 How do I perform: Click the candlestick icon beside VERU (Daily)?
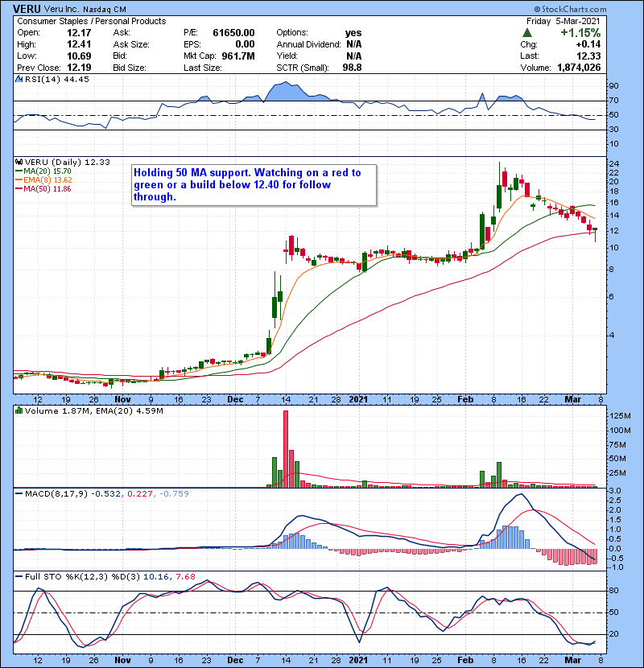coord(19,162)
